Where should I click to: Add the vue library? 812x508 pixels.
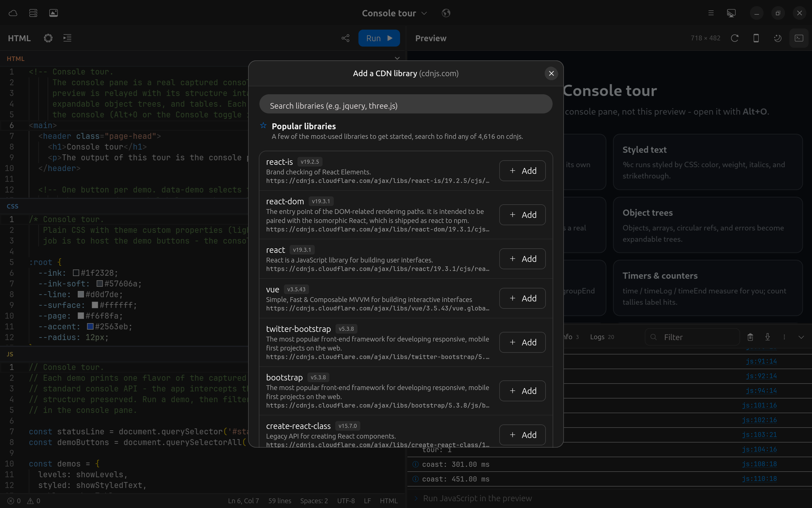(x=522, y=298)
